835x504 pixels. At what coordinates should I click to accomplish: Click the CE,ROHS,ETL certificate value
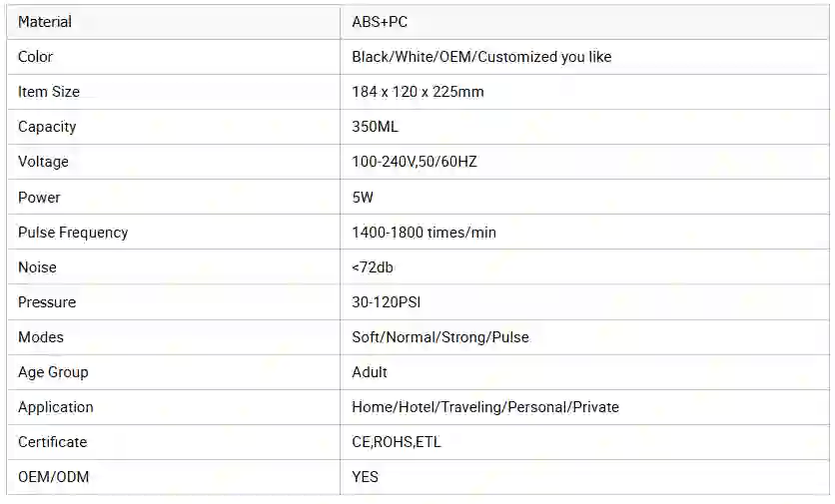pyautogui.click(x=397, y=442)
